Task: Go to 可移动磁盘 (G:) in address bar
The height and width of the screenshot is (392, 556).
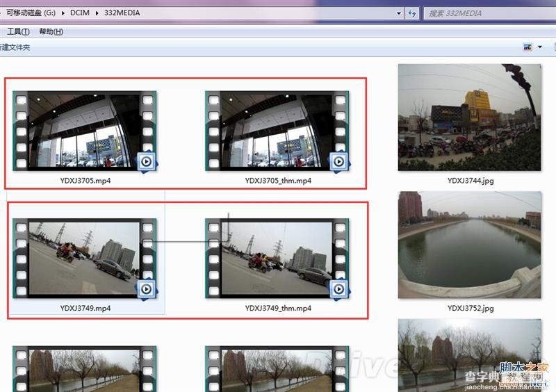Action: click(x=31, y=13)
